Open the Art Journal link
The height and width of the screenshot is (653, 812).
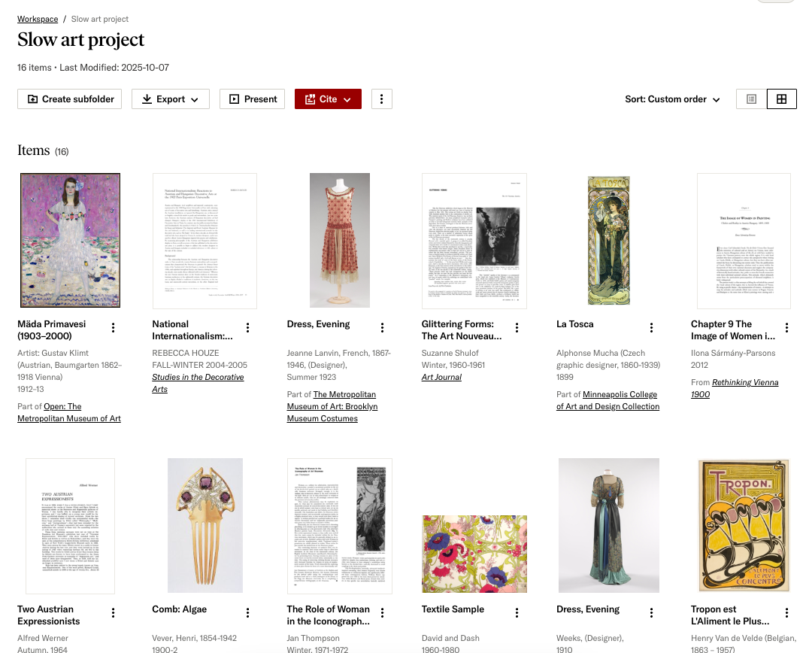[x=441, y=377]
